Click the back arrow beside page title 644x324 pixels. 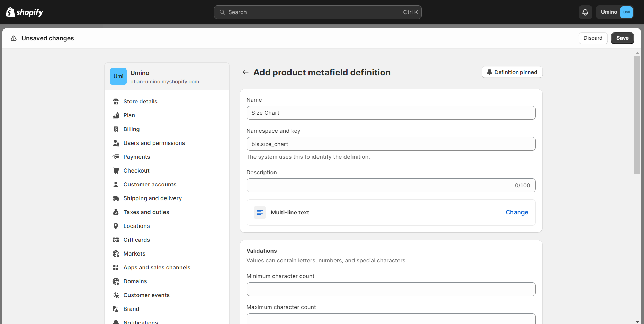(x=245, y=72)
